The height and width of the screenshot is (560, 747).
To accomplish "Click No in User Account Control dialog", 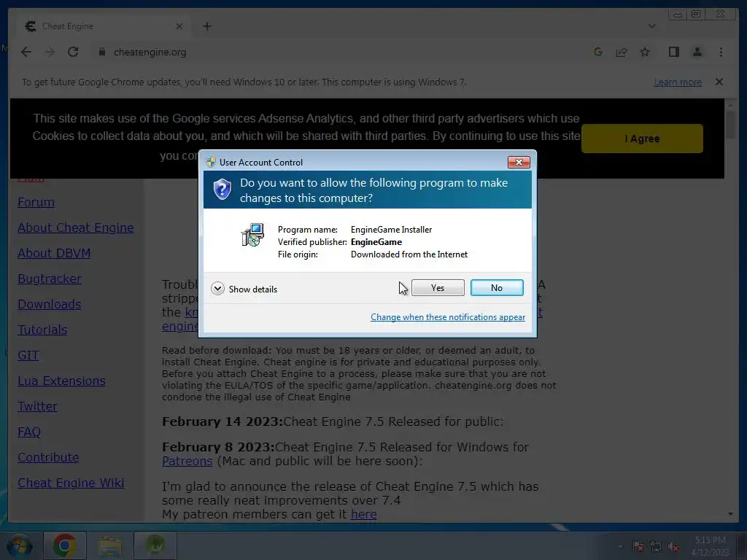I will [x=496, y=287].
